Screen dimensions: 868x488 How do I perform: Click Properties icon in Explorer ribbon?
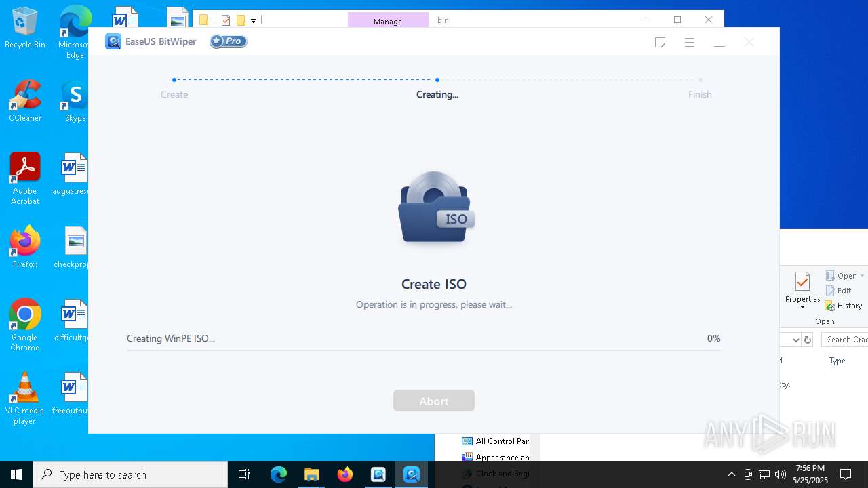(802, 281)
